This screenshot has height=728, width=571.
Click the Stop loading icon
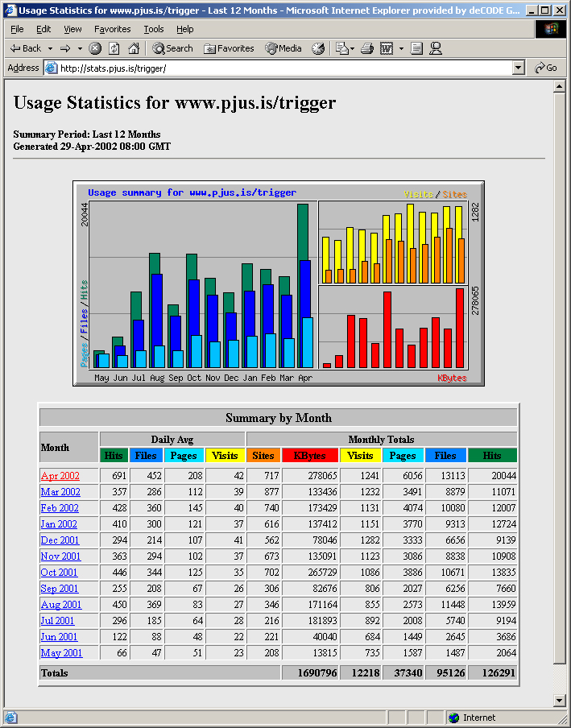(95, 48)
